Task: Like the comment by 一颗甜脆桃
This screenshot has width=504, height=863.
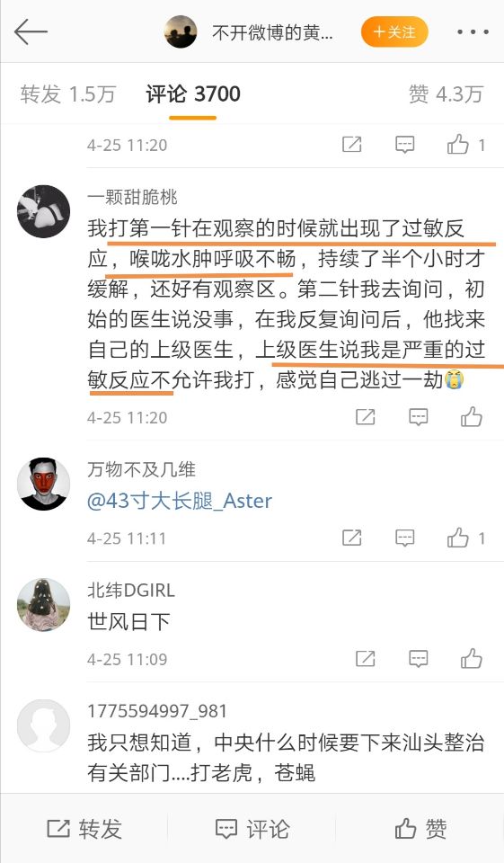Action: tap(472, 417)
